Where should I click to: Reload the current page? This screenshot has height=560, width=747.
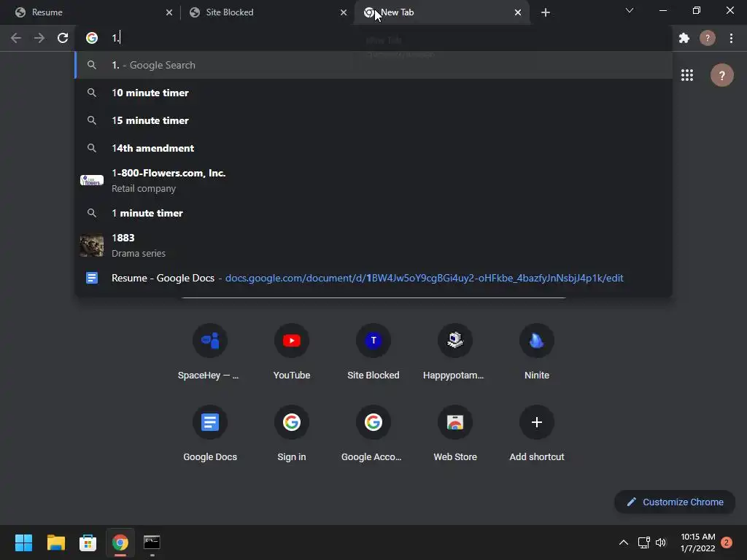click(63, 38)
